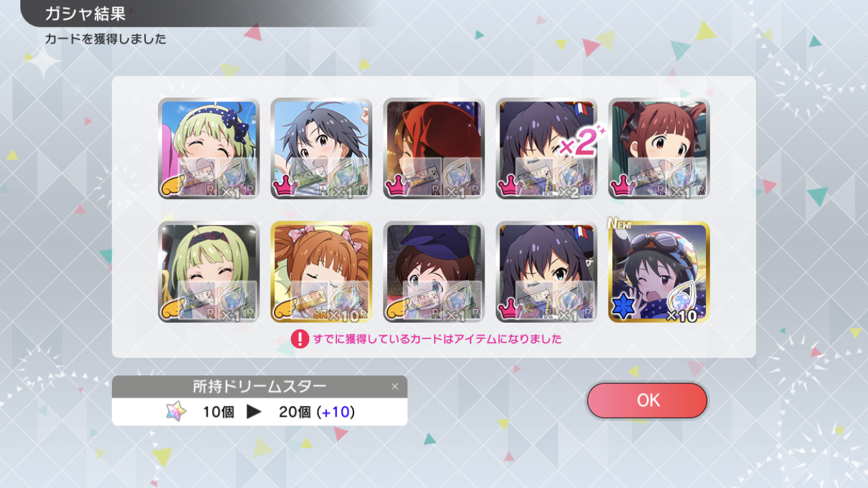Tap the bottom-row green-haired girl card
Image resolution: width=868 pixels, height=488 pixels.
click(209, 272)
